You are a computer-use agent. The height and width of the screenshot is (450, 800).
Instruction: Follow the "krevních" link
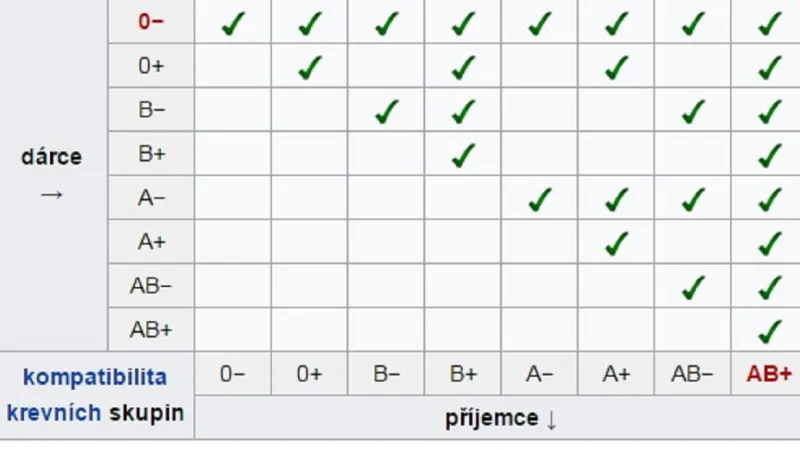tap(54, 413)
